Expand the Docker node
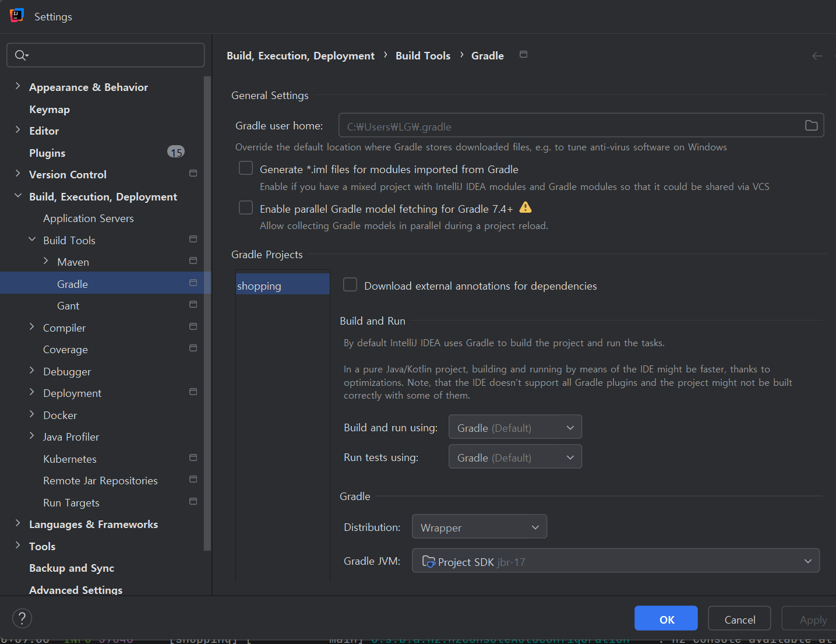Image resolution: width=836 pixels, height=644 pixels. pos(32,414)
